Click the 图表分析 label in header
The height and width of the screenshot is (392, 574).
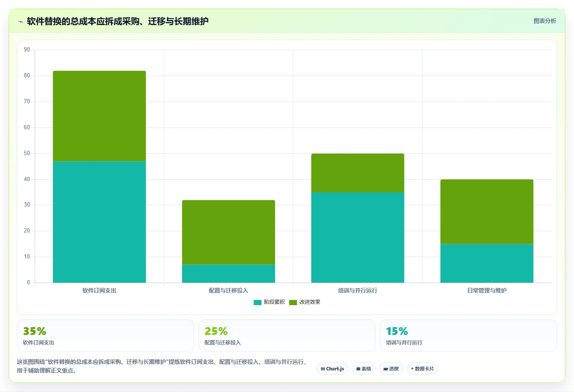coord(545,21)
